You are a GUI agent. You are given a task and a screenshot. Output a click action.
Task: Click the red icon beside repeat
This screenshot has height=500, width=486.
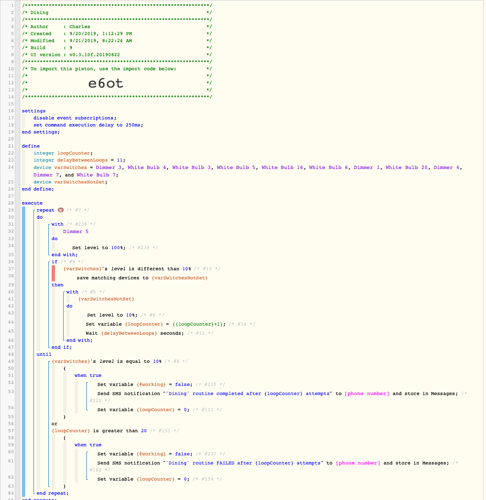tap(60, 210)
